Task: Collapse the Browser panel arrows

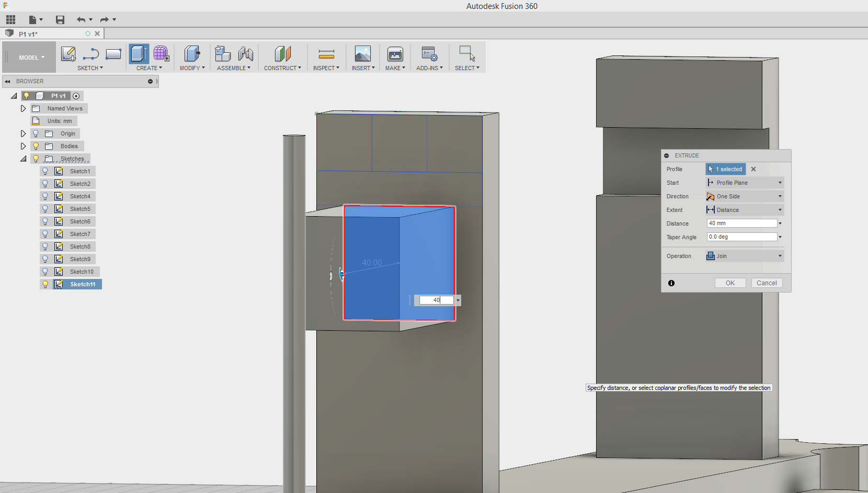Action: tap(7, 81)
